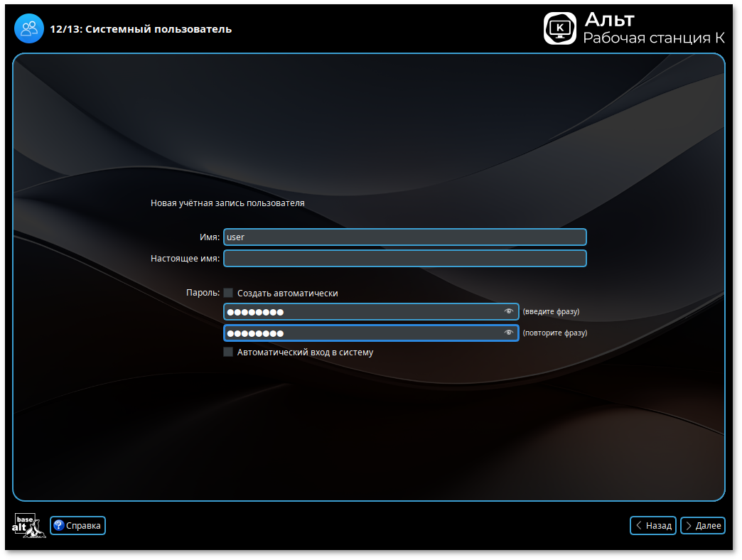Click the 'Рабочая станция К' product title
The width and height of the screenshot is (742, 560).
pyautogui.click(x=654, y=38)
